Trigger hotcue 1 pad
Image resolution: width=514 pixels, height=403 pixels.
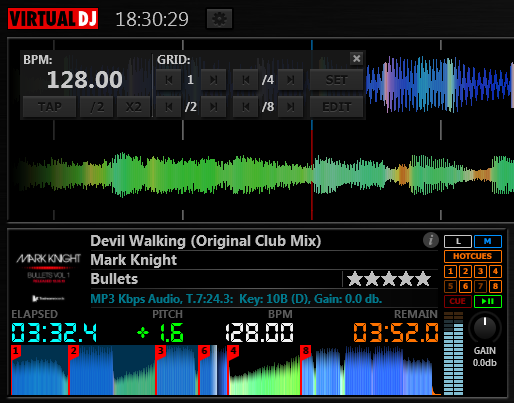451,271
